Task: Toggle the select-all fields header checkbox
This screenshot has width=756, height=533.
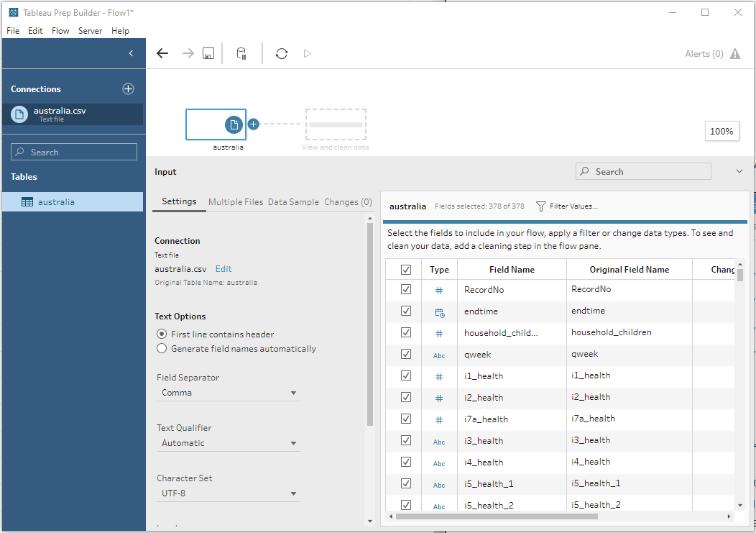Action: tap(406, 270)
